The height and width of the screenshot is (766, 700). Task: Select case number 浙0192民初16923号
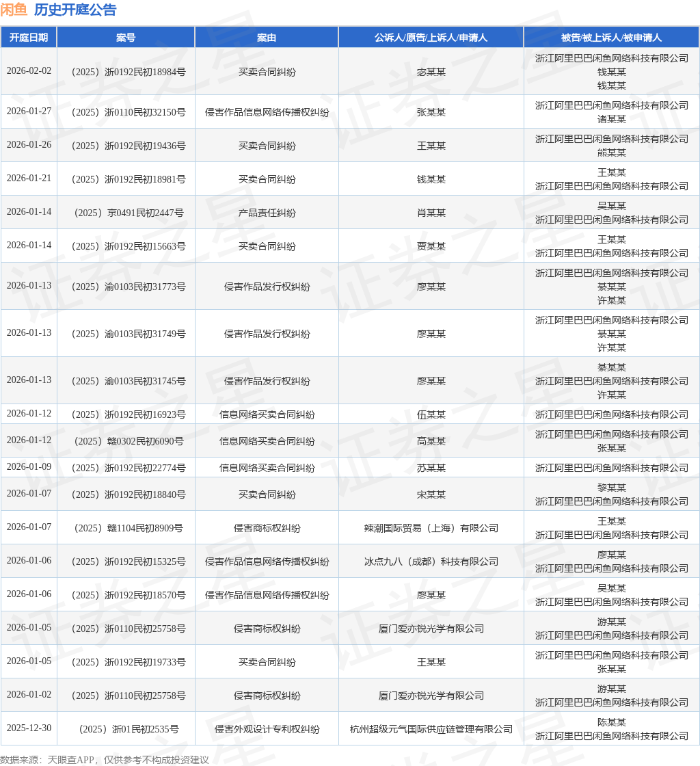tap(129, 414)
